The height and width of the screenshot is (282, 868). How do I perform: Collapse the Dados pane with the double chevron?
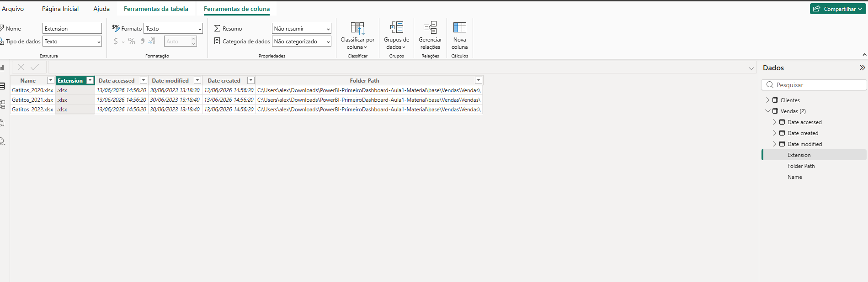click(x=862, y=68)
